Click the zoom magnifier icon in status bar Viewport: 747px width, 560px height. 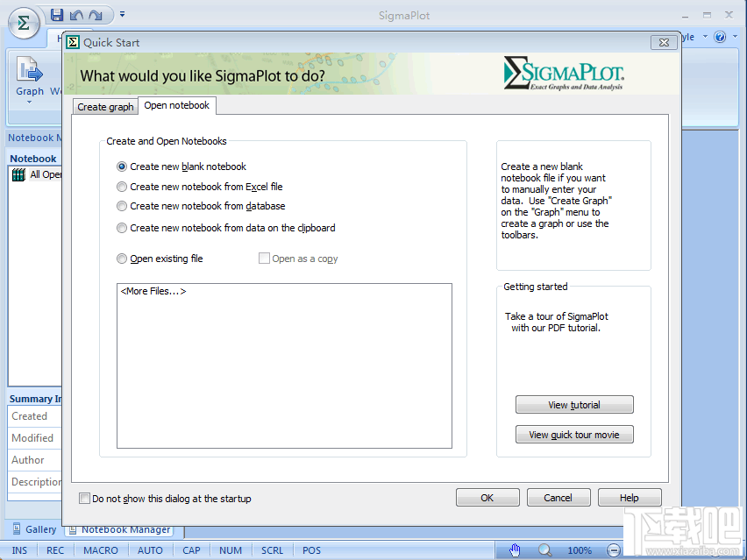point(545,550)
